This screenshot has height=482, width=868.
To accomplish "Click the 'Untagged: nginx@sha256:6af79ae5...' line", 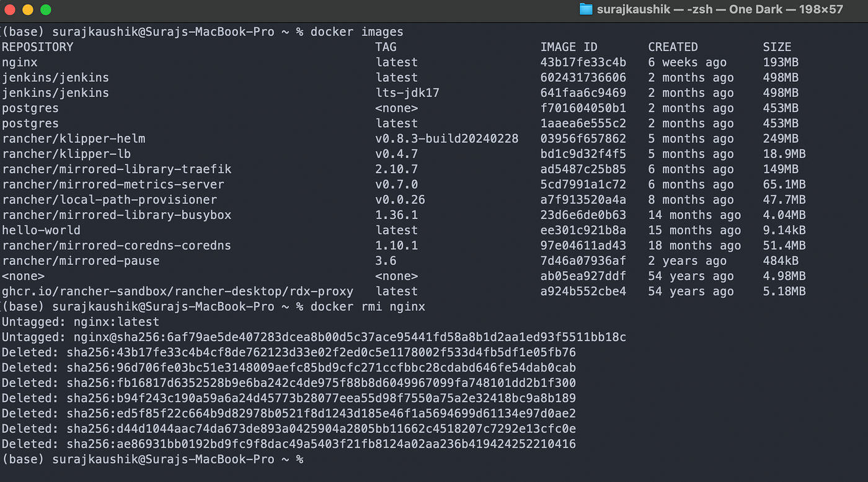I will click(314, 337).
